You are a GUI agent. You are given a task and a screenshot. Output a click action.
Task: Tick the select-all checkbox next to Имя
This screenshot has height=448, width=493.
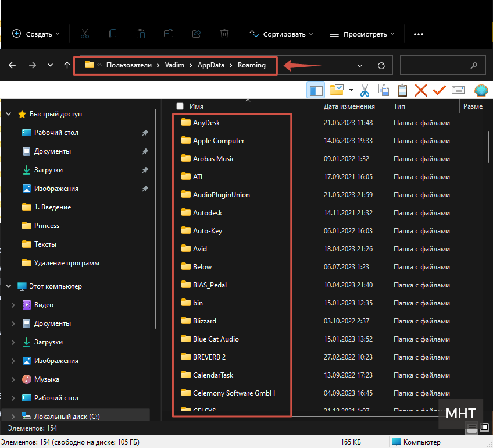tap(180, 106)
